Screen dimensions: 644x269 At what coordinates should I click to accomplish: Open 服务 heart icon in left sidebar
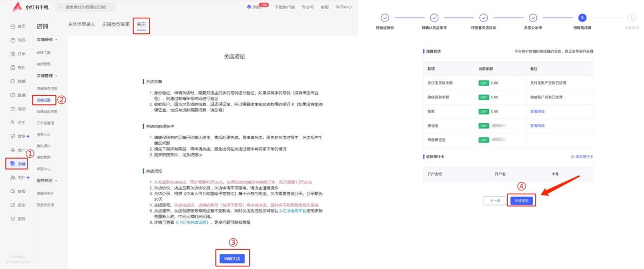[13, 219]
